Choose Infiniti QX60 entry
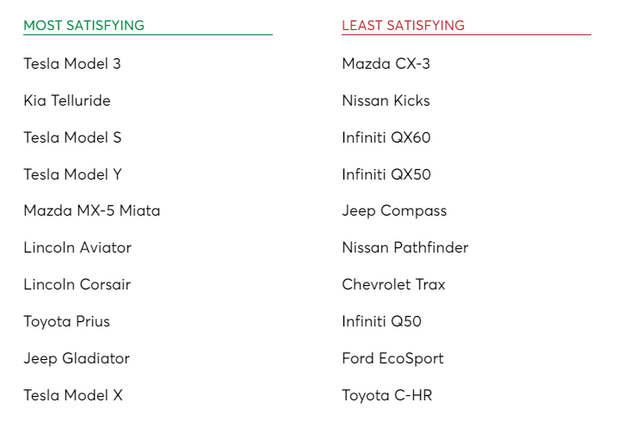This screenshot has width=630, height=427. pos(387,137)
